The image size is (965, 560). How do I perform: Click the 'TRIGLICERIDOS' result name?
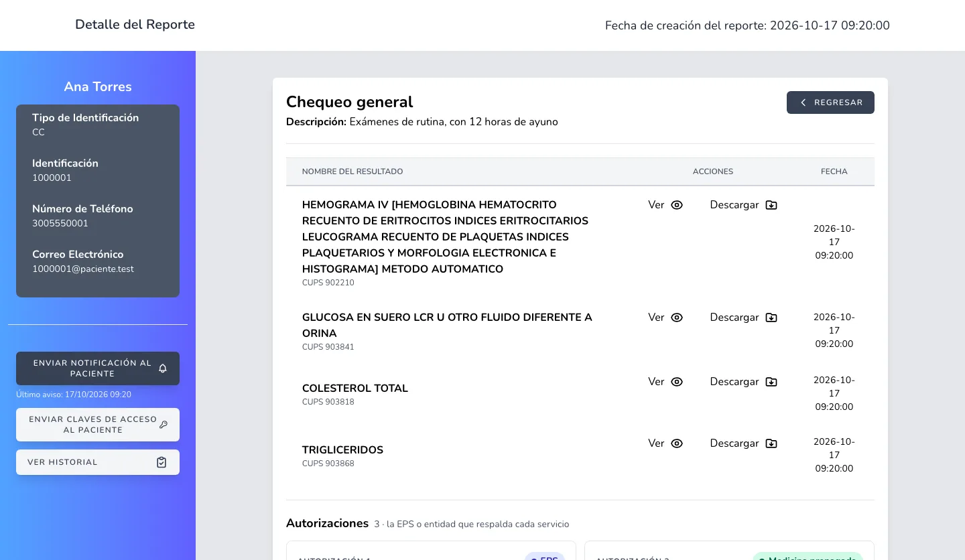[342, 450]
